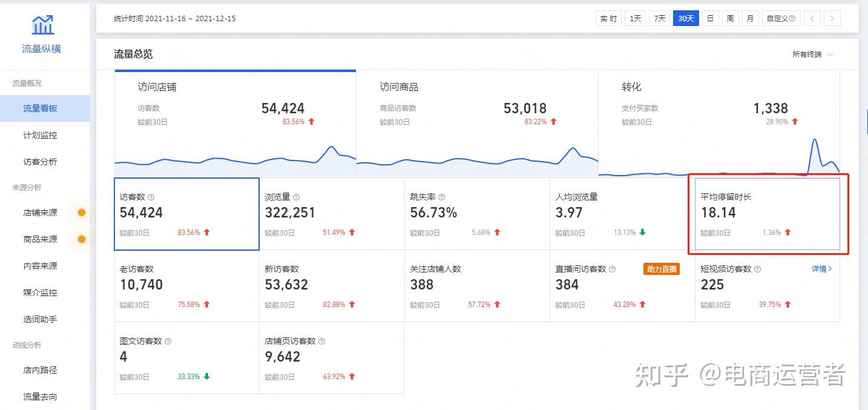Click help icon next to 浏览量

[297, 197]
